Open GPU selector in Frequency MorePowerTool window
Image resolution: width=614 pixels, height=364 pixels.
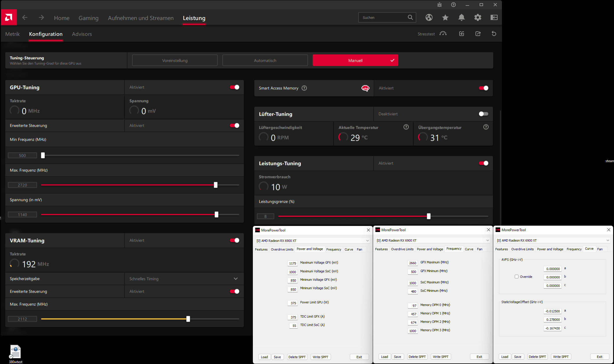pyautogui.click(x=433, y=240)
